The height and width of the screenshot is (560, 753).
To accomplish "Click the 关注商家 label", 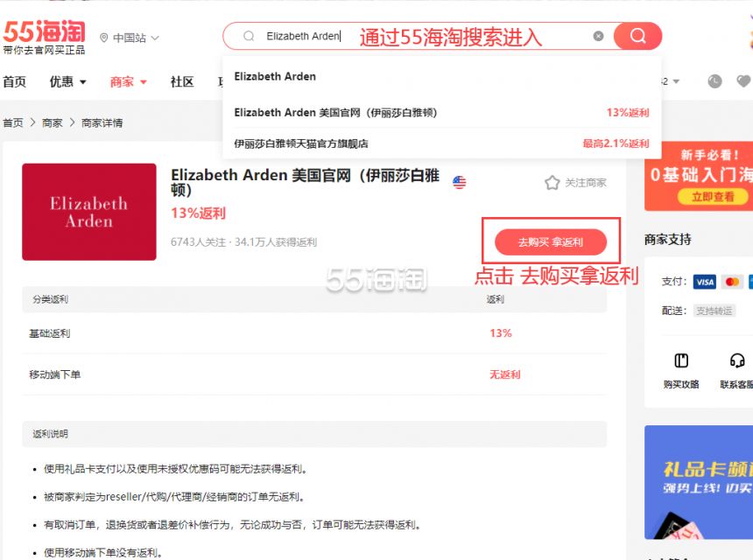I will [586, 183].
